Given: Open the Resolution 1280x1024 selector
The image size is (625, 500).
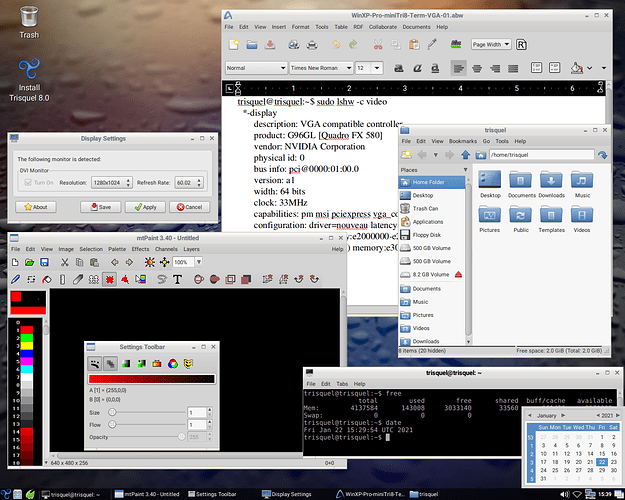Looking at the screenshot, I should [x=112, y=183].
